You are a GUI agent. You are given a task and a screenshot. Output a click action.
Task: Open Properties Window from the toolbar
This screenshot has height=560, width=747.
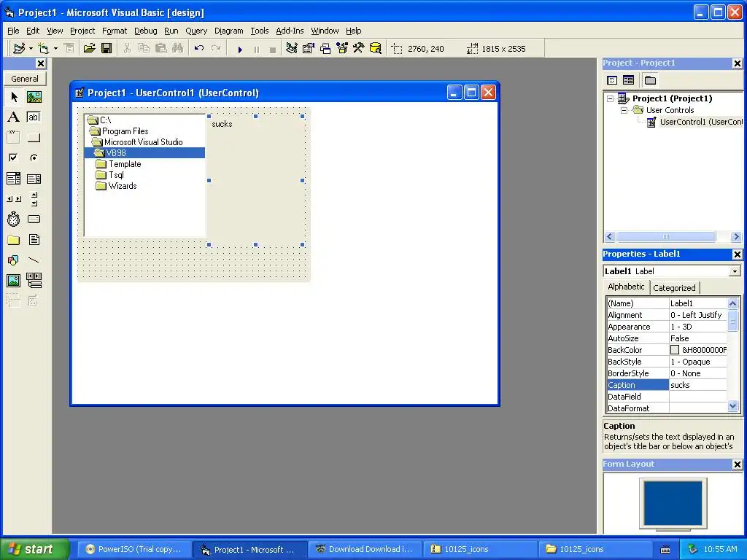tap(309, 49)
